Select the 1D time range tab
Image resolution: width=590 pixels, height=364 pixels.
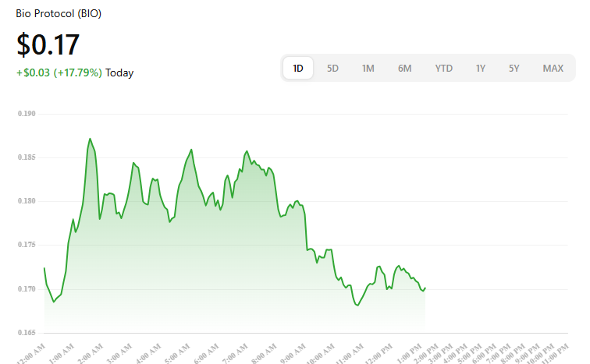coord(298,68)
